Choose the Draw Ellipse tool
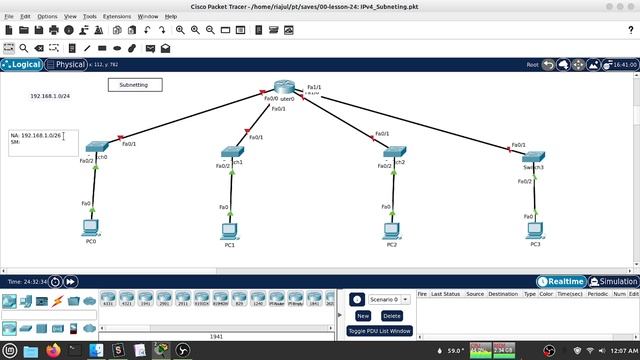640x360 pixels. (x=117, y=48)
